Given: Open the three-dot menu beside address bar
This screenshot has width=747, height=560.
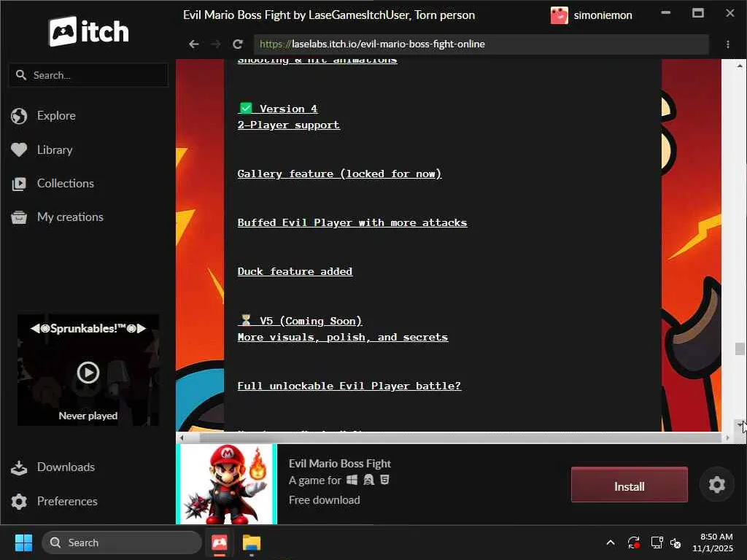Looking at the screenshot, I should 728,44.
